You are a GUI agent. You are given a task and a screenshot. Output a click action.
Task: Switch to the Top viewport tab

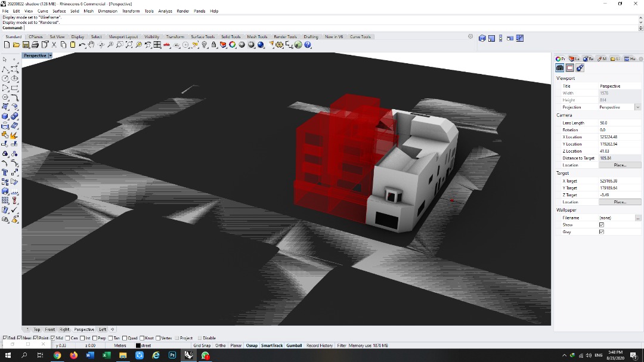37,330
